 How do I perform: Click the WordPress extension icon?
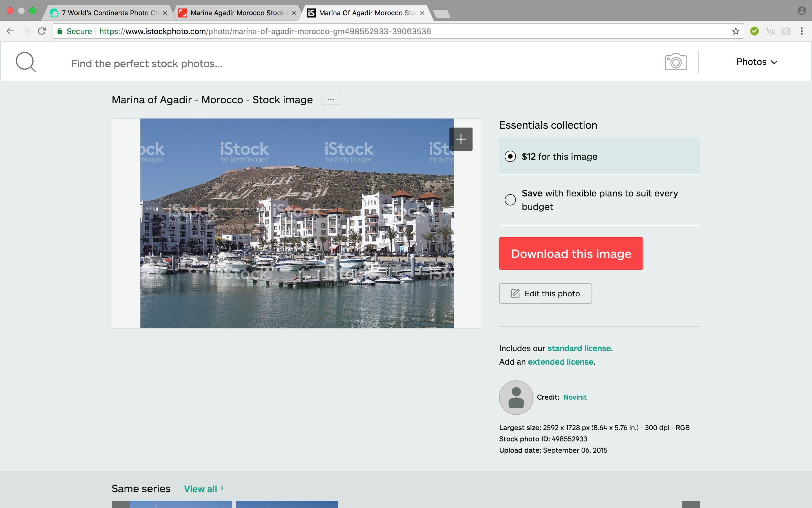pyautogui.click(x=770, y=31)
